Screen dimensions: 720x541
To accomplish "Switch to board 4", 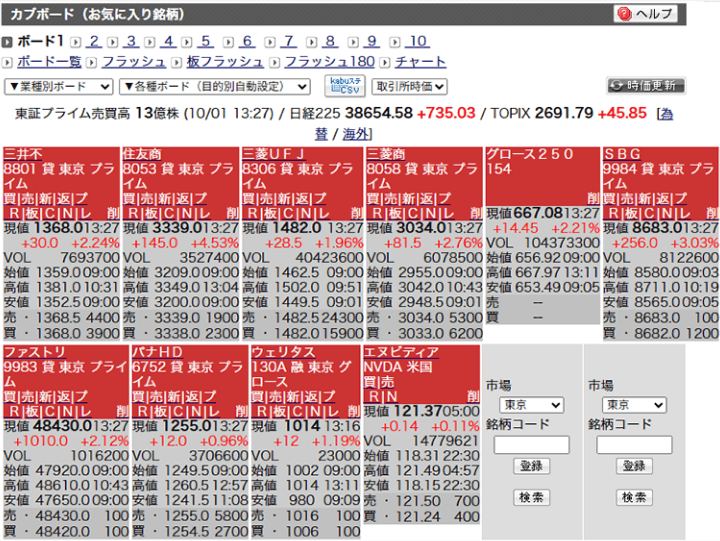I will point(168,41).
